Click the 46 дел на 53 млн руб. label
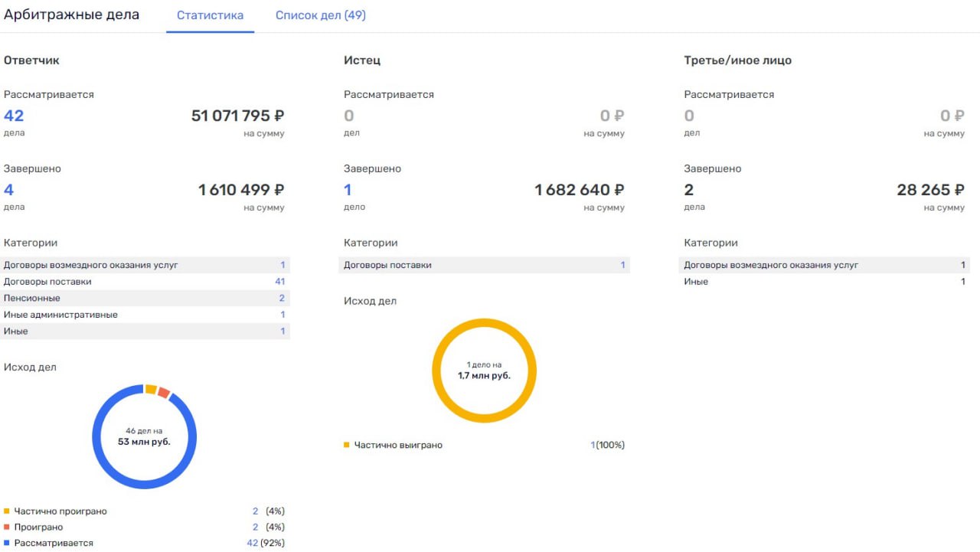 144,436
